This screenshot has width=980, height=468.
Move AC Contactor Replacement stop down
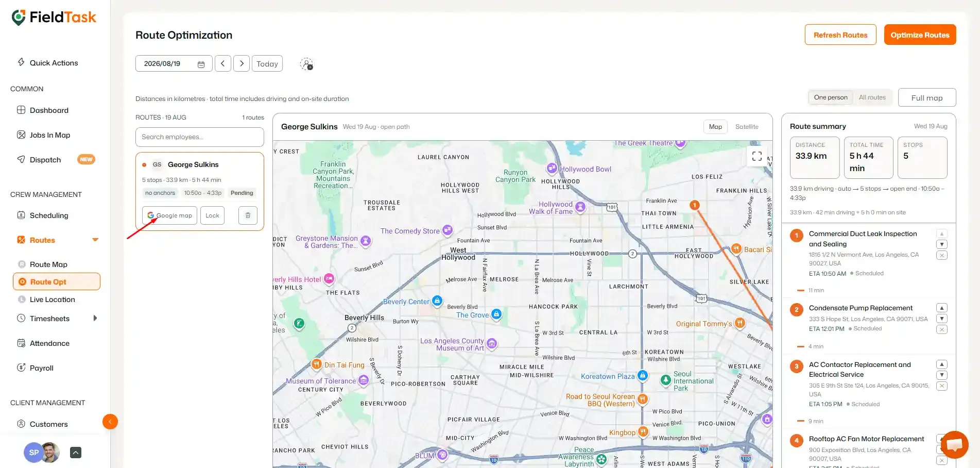(x=942, y=375)
